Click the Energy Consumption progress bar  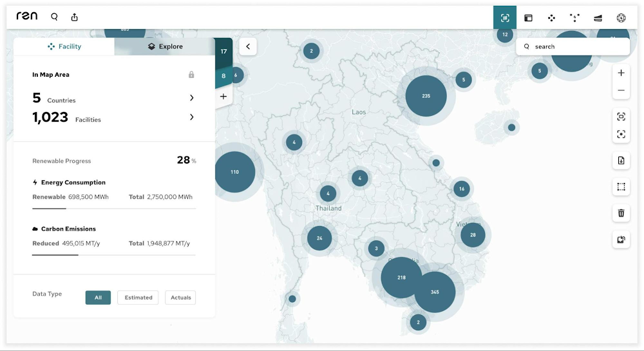pos(114,209)
